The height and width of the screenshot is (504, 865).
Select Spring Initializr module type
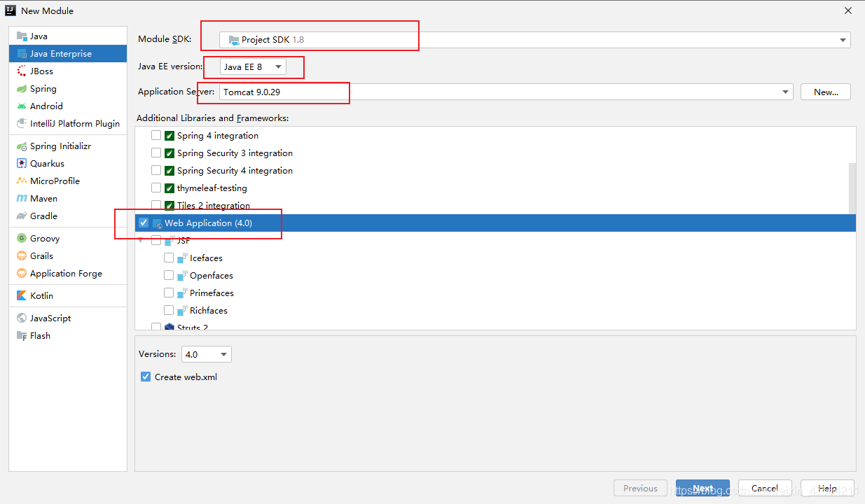click(68, 146)
